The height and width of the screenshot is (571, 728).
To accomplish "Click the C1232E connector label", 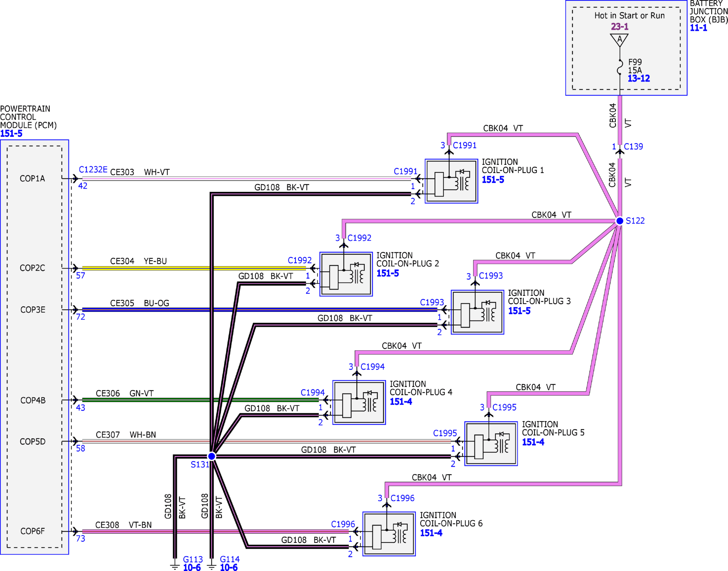I will click(93, 169).
